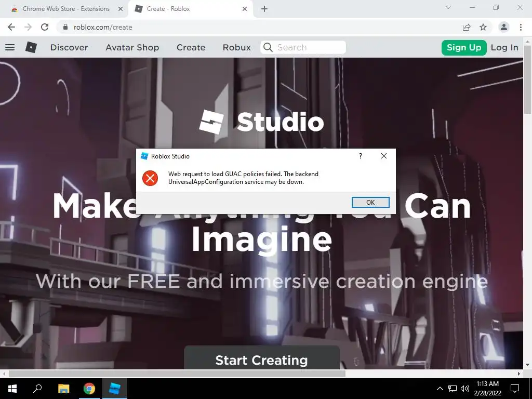The height and width of the screenshot is (399, 532).
Task: Click OK in the Roblox Studio error dialog
Action: click(x=370, y=202)
